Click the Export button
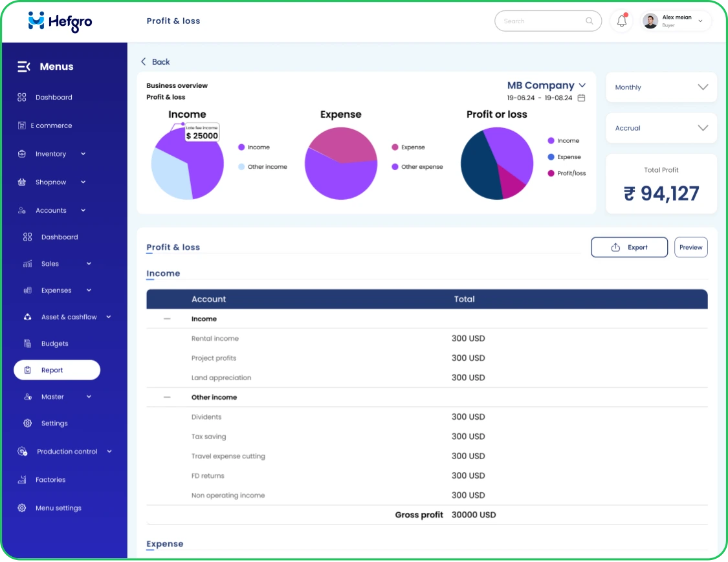Screen dimensions: 728x562 [629, 247]
